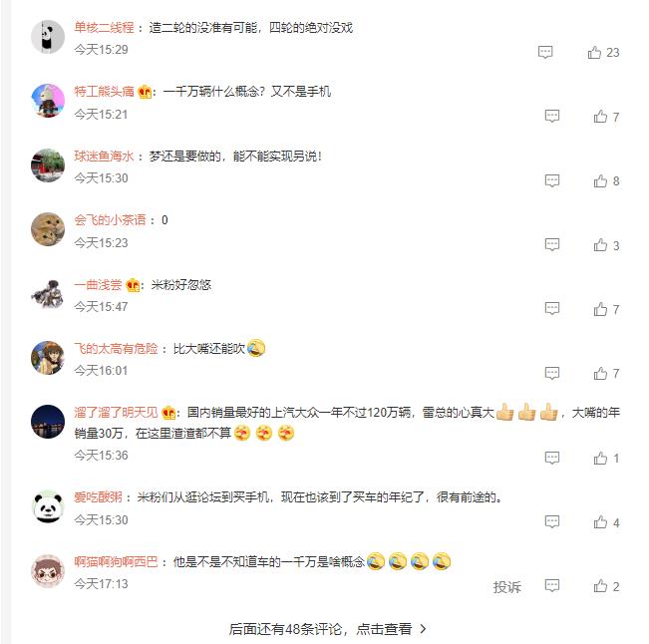Viewport: 649px width, 644px height.
Task: Like the comment by 爱吃酸粥
Action: [606, 522]
